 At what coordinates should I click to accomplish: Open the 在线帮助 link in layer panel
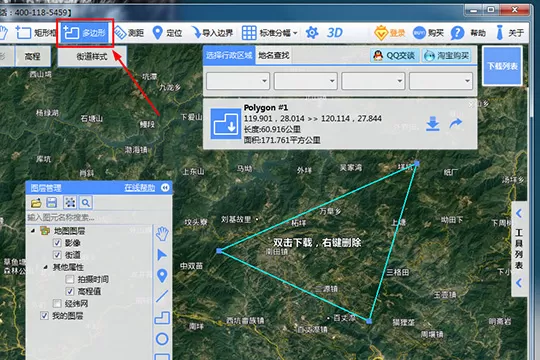[x=139, y=187]
